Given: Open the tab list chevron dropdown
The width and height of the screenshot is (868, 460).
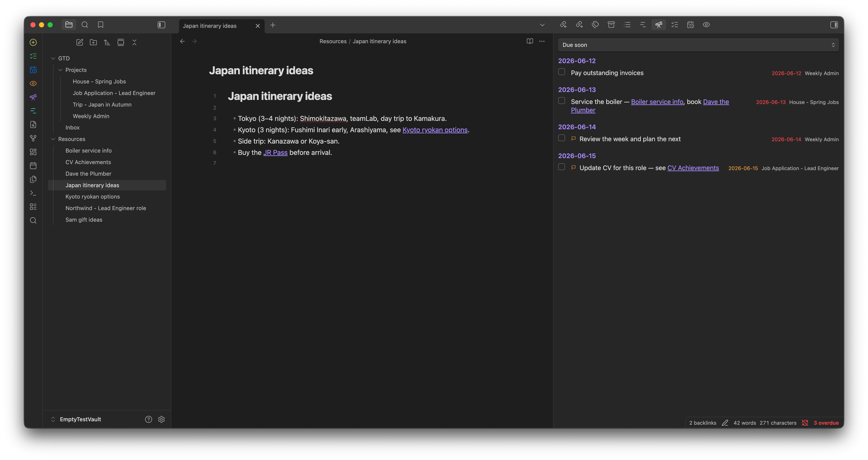Looking at the screenshot, I should point(542,25).
